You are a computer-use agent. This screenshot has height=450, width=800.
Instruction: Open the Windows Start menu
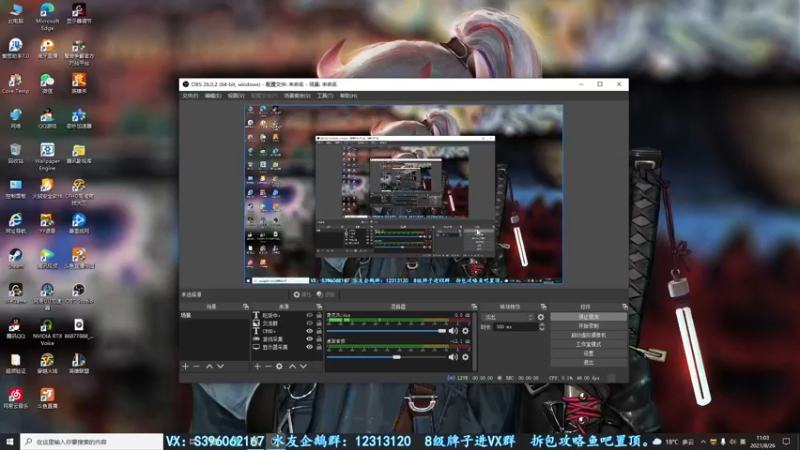10,441
